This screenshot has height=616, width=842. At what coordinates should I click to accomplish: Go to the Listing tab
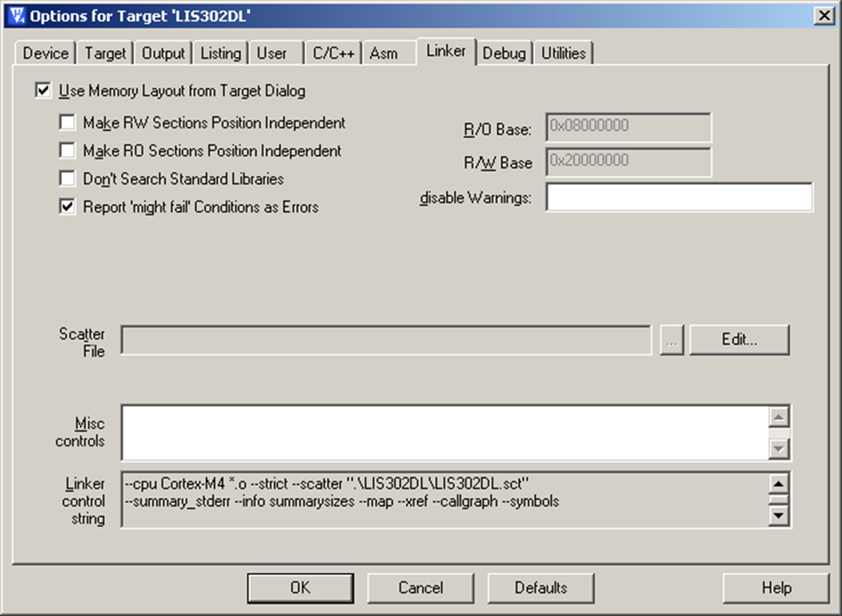pos(220,53)
